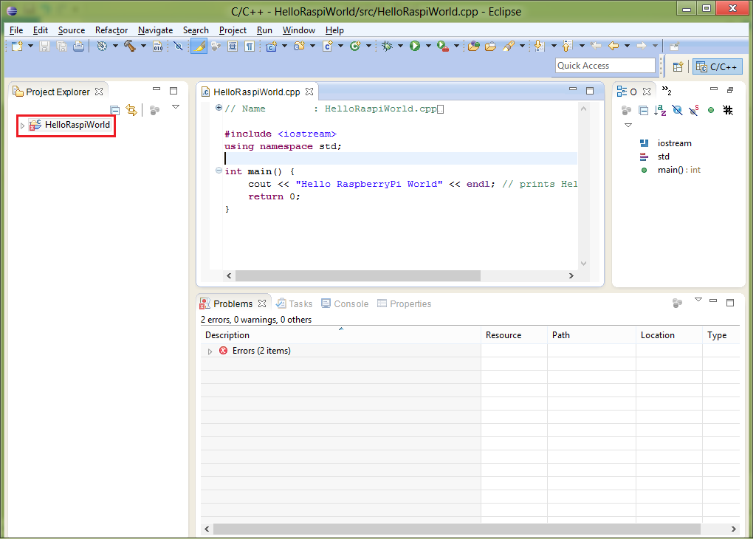Click the Save All toolbar icon
The height and width of the screenshot is (539, 756).
pyautogui.click(x=62, y=47)
